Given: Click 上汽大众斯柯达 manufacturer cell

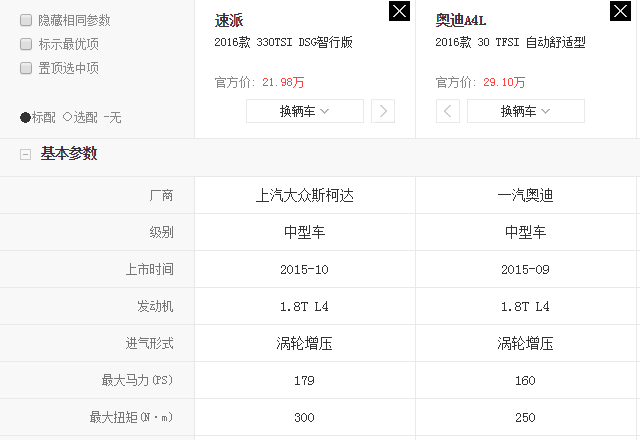Looking at the screenshot, I should 304,196.
